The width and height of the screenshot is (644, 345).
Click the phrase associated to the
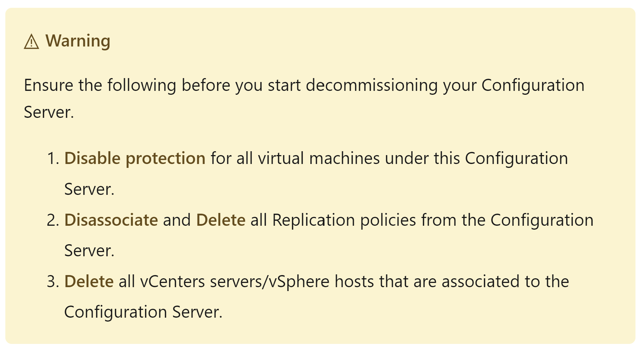(x=505, y=281)
